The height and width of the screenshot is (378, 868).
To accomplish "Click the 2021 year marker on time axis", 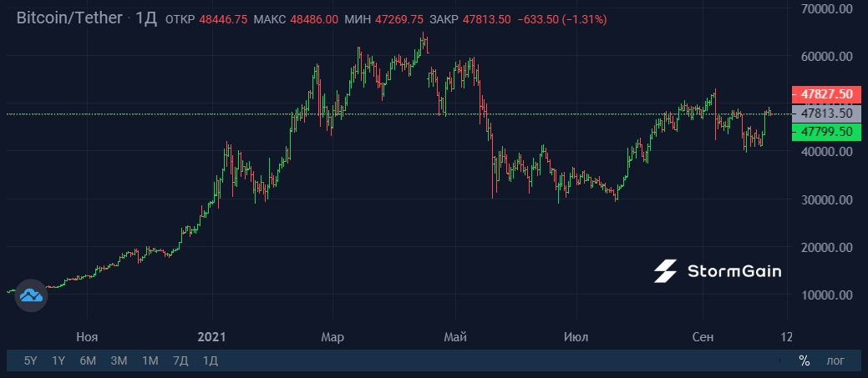I will coord(212,336).
